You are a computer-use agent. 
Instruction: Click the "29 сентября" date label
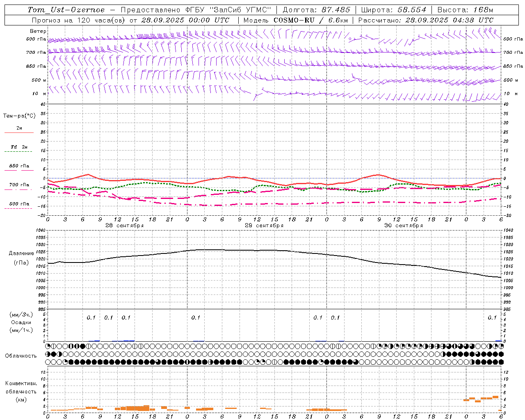[264, 226]
